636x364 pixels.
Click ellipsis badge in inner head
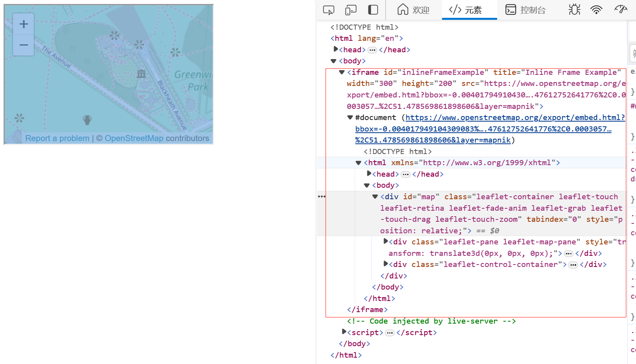405,174
